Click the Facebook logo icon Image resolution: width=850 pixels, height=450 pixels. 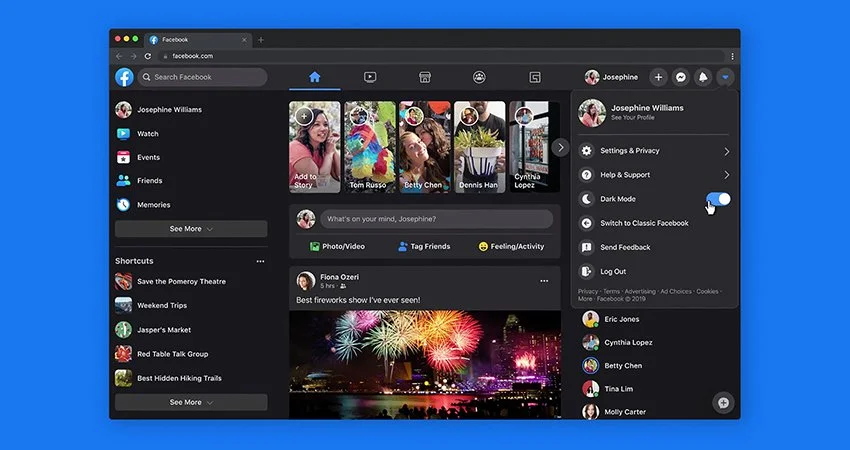click(x=124, y=77)
